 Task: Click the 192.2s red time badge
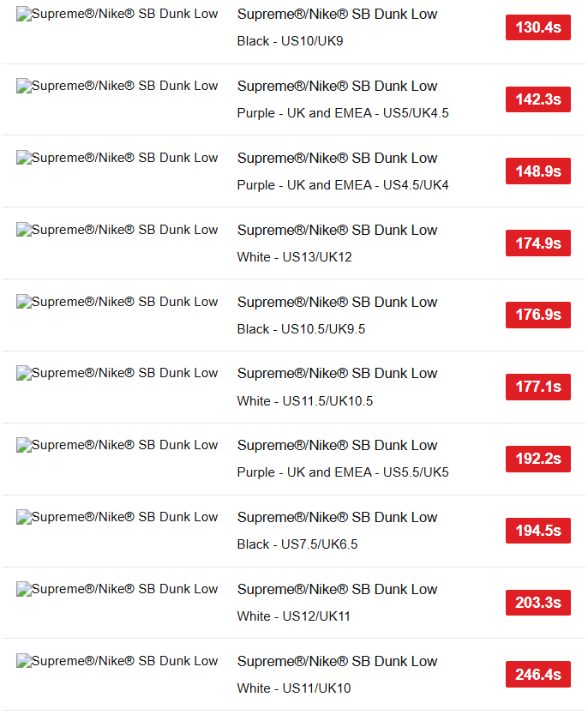[x=537, y=459]
